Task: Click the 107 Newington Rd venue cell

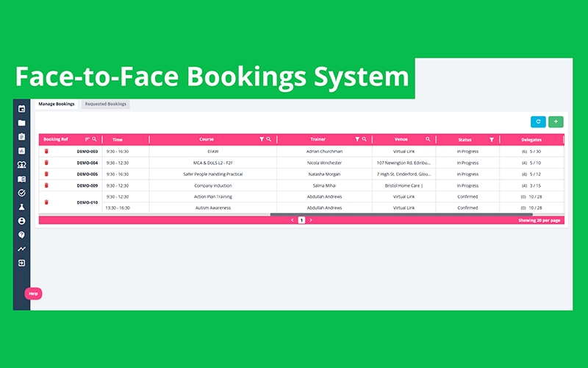Action: pyautogui.click(x=404, y=163)
